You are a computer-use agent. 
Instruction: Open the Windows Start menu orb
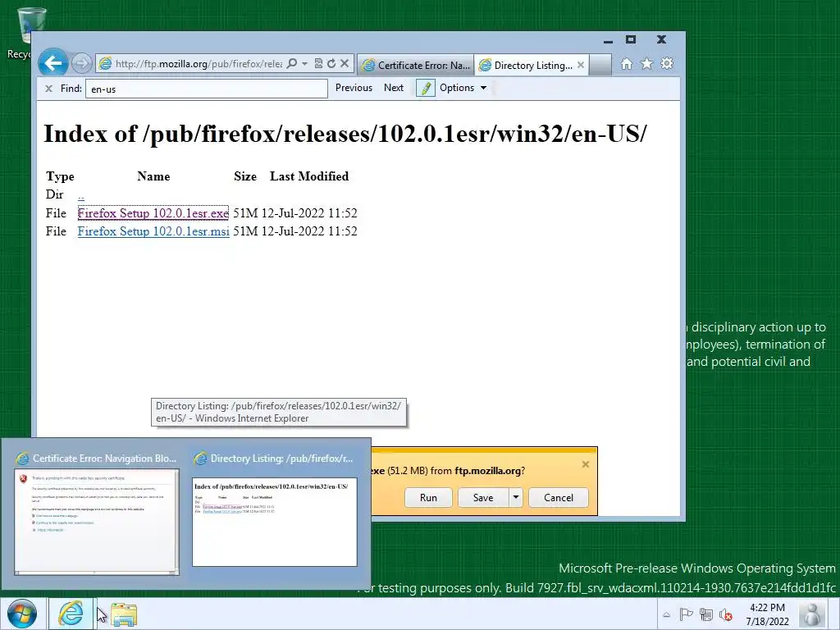click(x=22, y=614)
